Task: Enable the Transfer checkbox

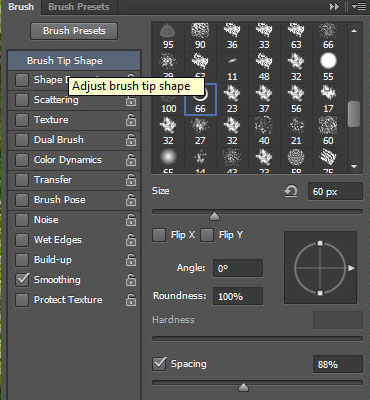Action: tap(22, 180)
